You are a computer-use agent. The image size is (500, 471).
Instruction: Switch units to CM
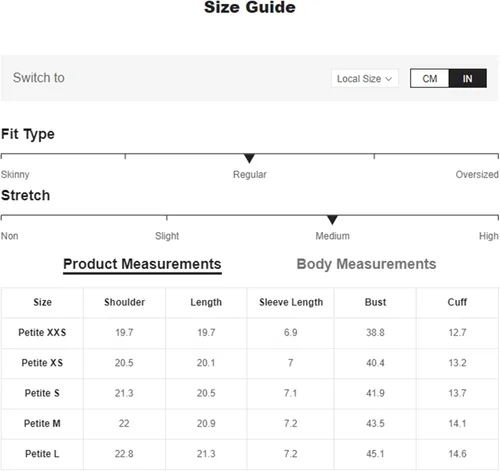(x=430, y=79)
